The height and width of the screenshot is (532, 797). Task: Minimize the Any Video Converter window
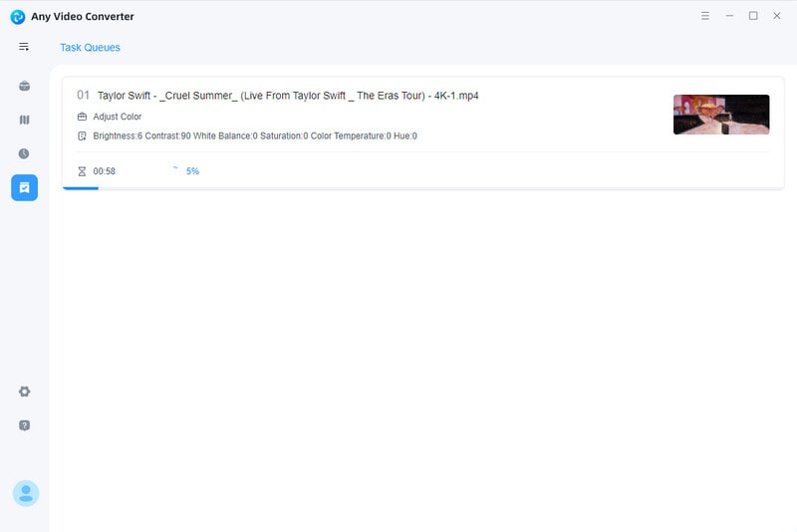(x=729, y=16)
